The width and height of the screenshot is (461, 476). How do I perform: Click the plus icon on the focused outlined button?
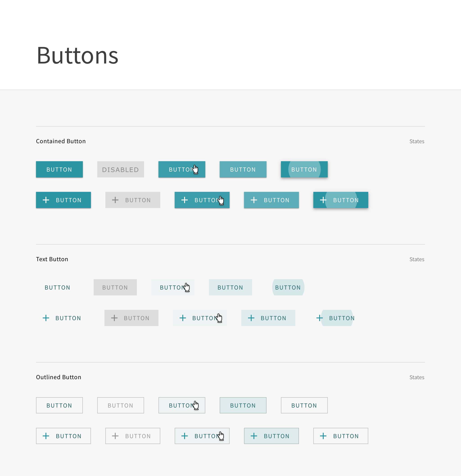point(254,436)
